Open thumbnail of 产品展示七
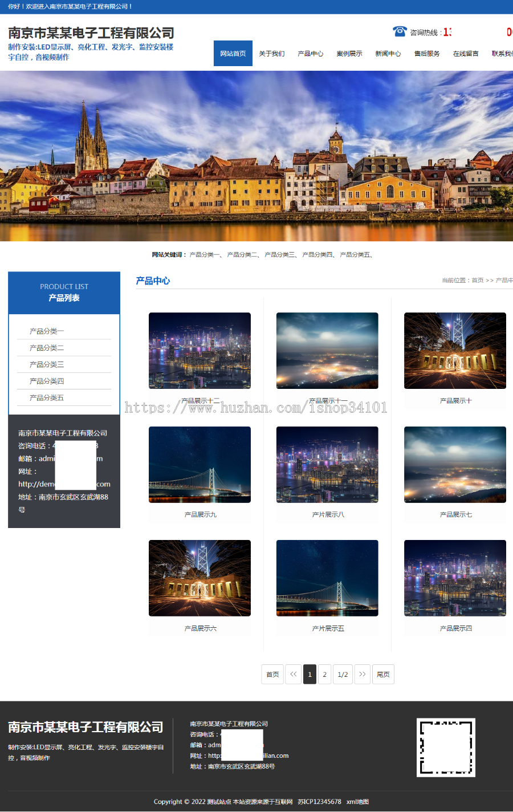 (x=455, y=465)
